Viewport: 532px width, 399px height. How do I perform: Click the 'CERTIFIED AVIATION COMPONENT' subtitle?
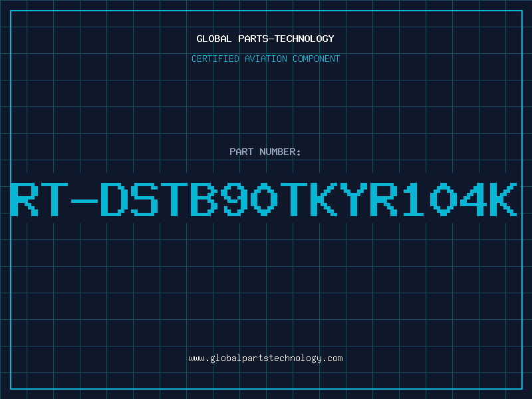coord(265,59)
